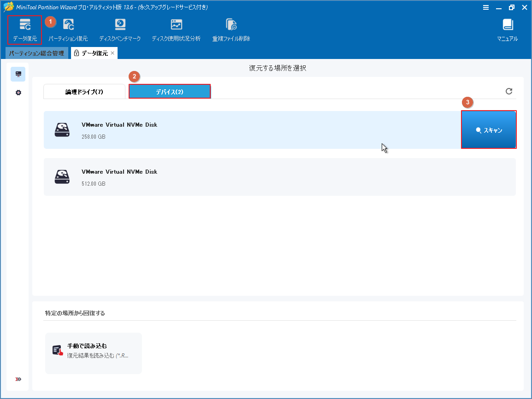This screenshot has width=532, height=399.
Task: Switch to パーティション総合管理 tab
Action: pyautogui.click(x=36, y=53)
